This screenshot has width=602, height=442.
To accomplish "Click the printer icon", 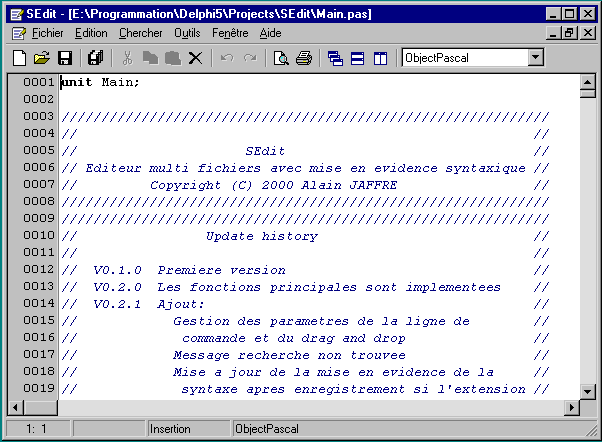I will tap(304, 58).
